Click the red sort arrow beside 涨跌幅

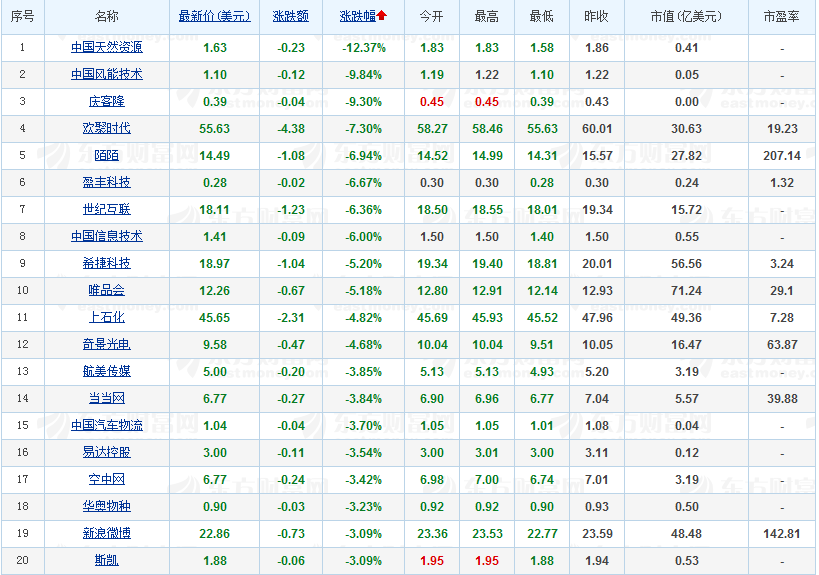point(382,16)
